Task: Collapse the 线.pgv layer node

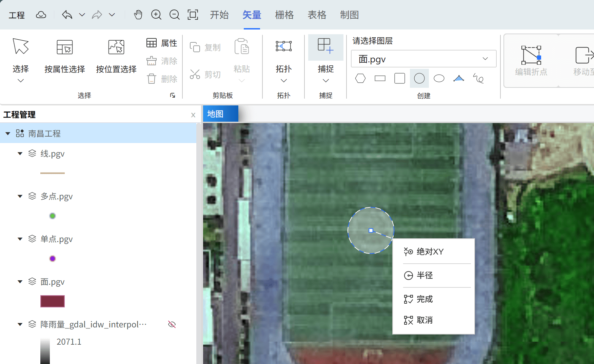Action: point(20,154)
